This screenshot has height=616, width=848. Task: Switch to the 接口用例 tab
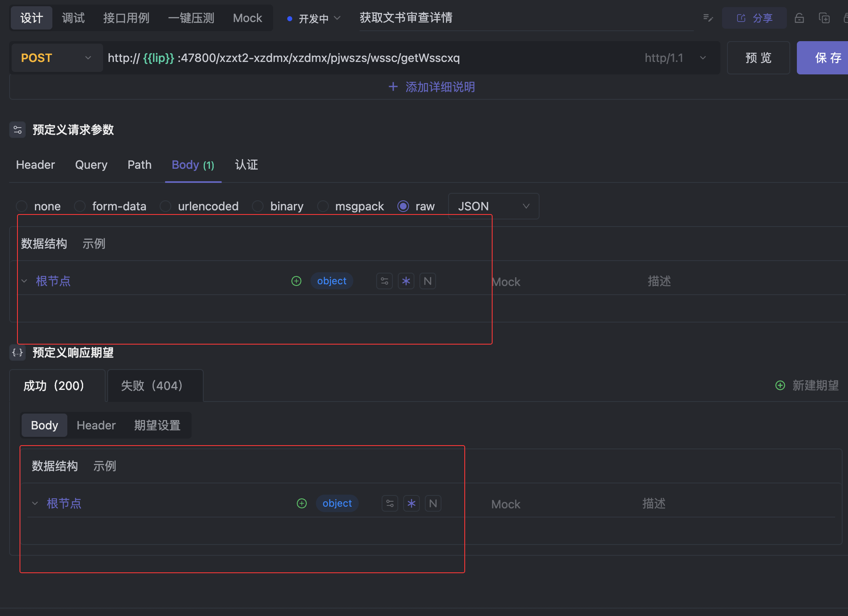click(126, 18)
